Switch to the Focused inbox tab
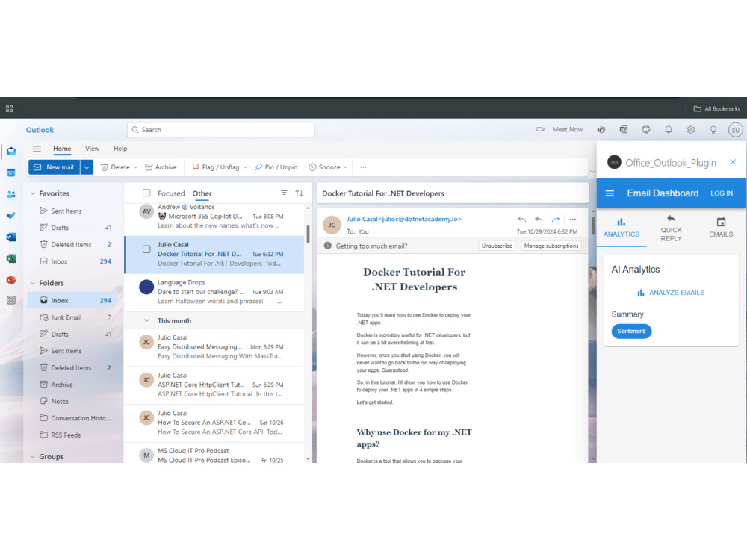Screen dimensions: 747x560 click(x=171, y=193)
